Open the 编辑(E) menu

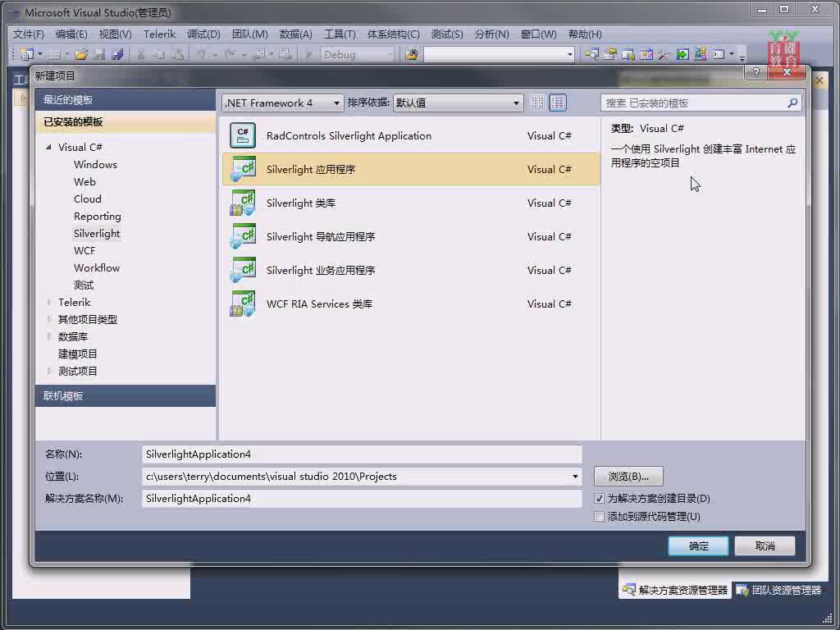71,34
